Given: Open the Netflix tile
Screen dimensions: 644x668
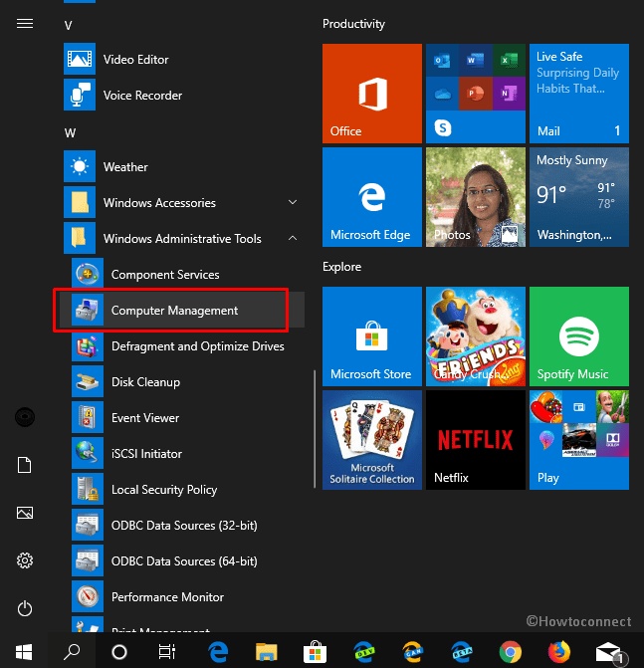Looking at the screenshot, I should (476, 440).
